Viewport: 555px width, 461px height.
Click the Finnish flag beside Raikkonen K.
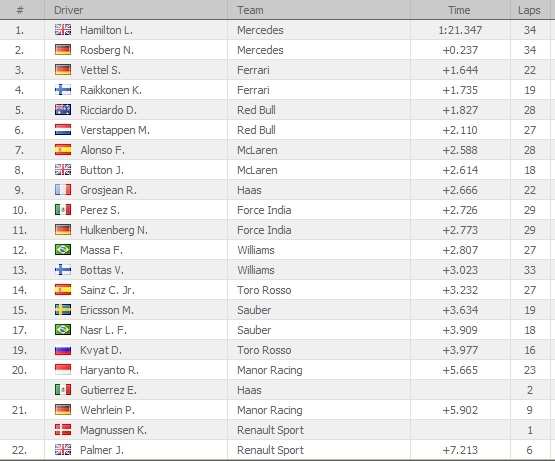click(x=63, y=90)
